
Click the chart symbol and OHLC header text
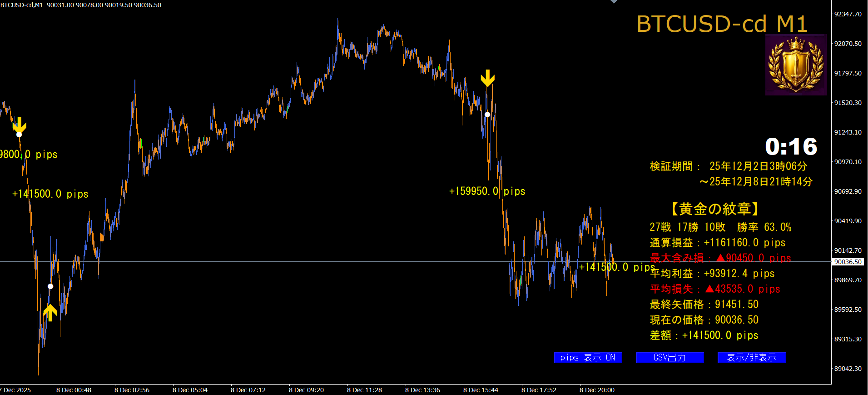81,5
